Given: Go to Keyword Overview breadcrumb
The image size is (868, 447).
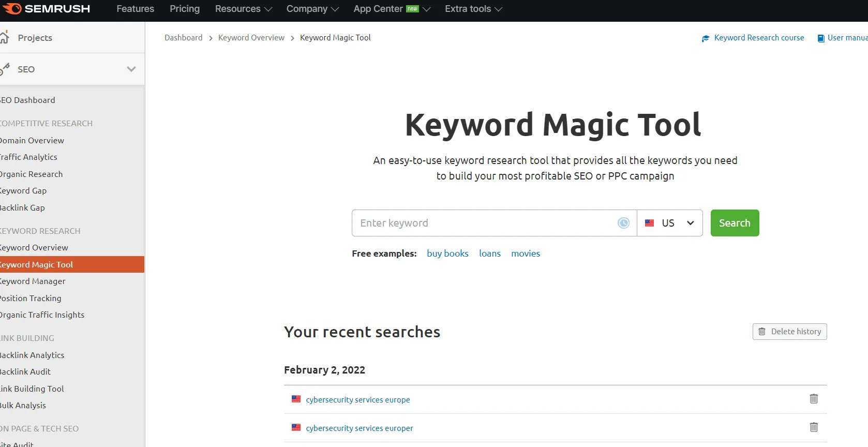Looking at the screenshot, I should point(251,38).
